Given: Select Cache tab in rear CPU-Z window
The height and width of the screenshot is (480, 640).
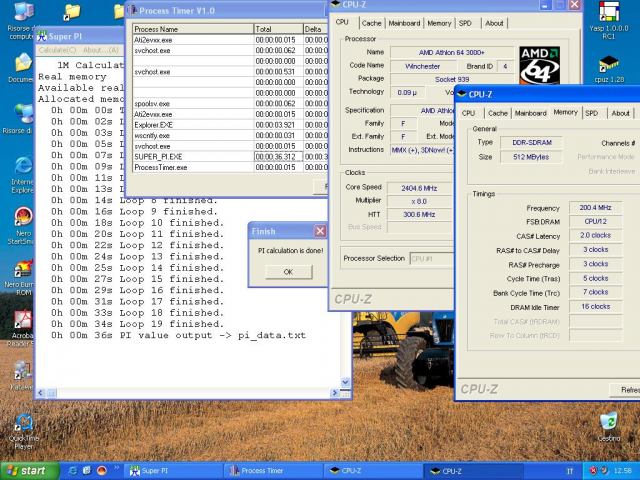Looking at the screenshot, I should pos(371,23).
